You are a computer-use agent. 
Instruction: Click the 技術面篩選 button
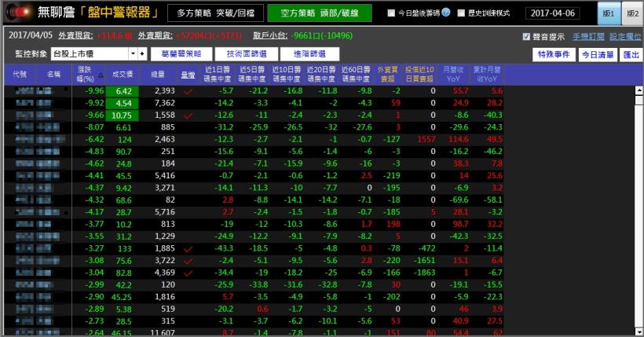point(247,54)
